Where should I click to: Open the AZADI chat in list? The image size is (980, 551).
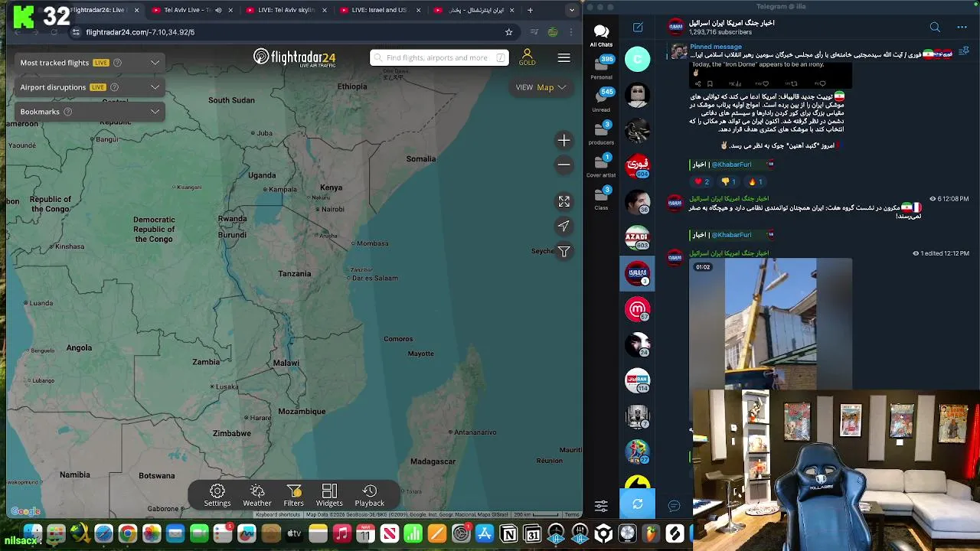pyautogui.click(x=637, y=237)
